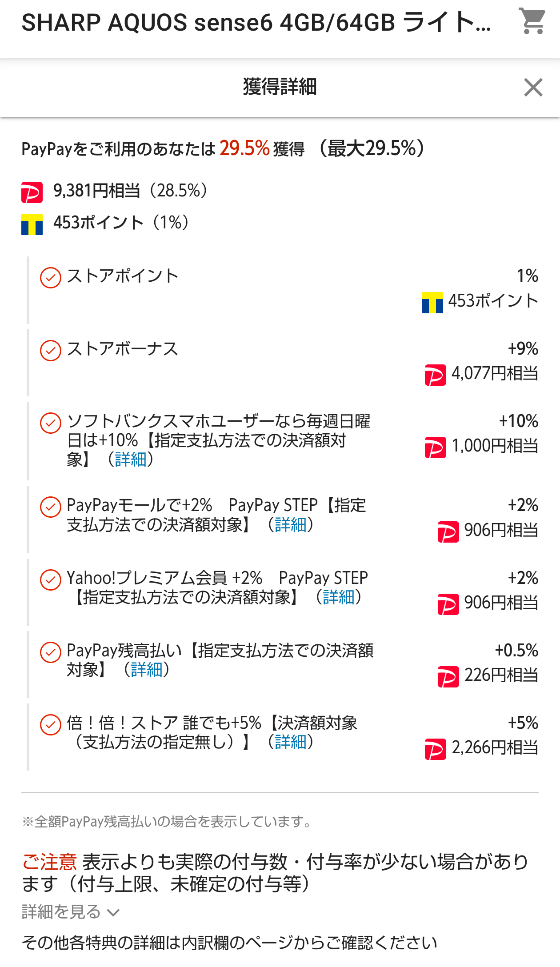Toggle the ストアボーナス check circle
This screenshot has width=560, height=967.
tap(51, 350)
